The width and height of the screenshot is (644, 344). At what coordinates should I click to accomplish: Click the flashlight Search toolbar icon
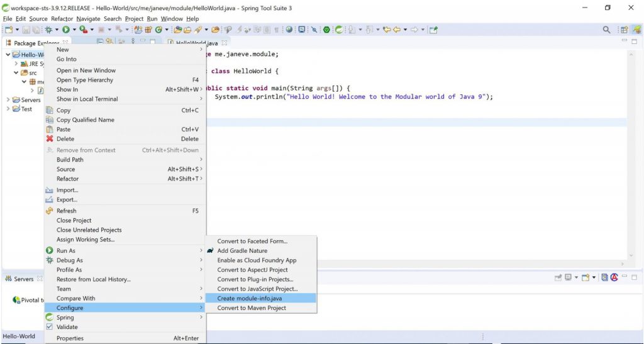click(198, 30)
